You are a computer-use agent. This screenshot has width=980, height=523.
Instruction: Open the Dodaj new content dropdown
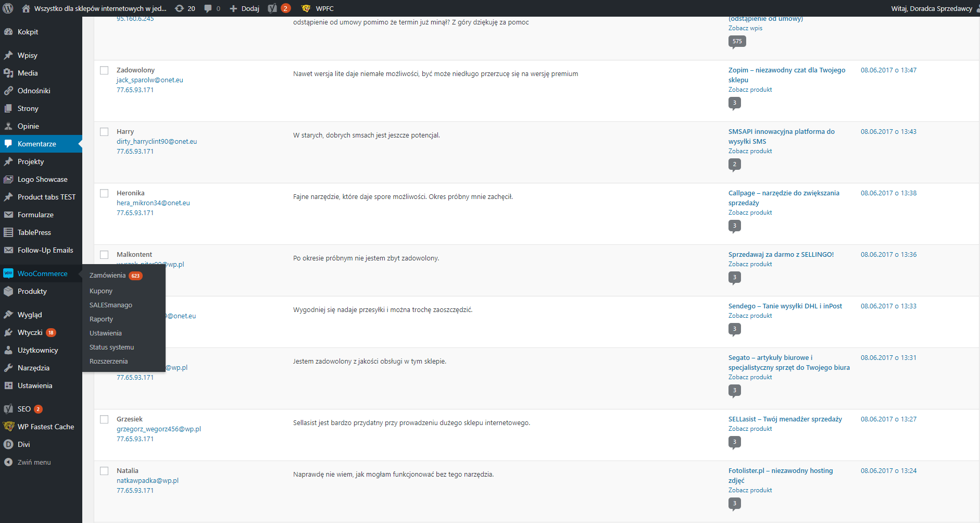click(x=245, y=8)
